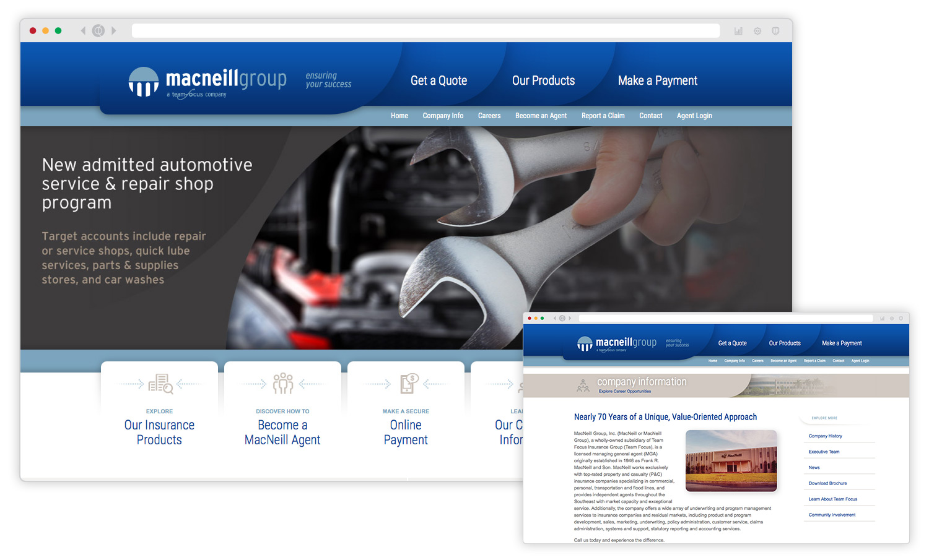The height and width of the screenshot is (560, 929).
Task: Open the Our Products tab
Action: (543, 80)
